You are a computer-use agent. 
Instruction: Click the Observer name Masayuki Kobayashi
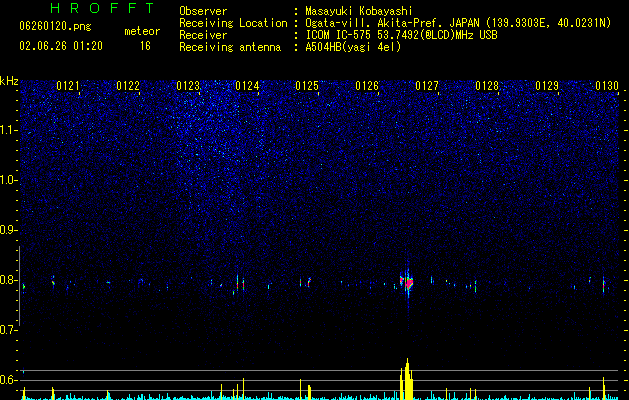tap(359, 11)
